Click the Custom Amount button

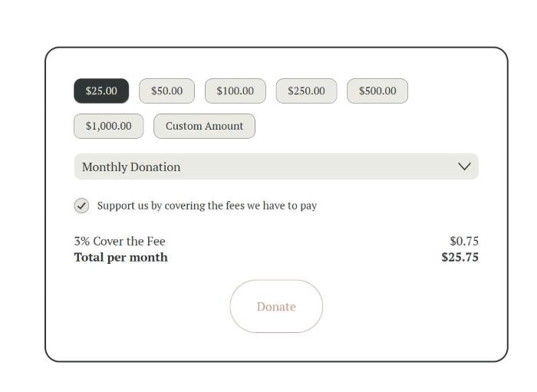204,126
